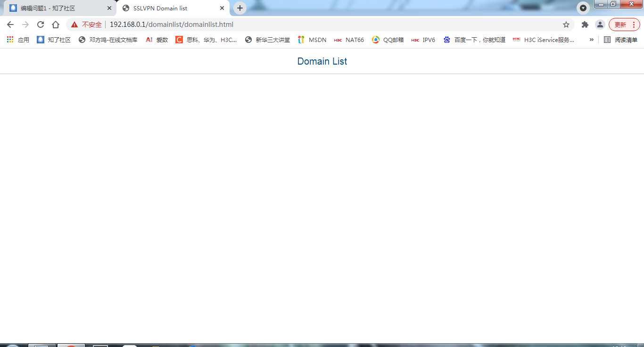Go back to the previous page
Viewport: 644px width, 347px height.
10,25
